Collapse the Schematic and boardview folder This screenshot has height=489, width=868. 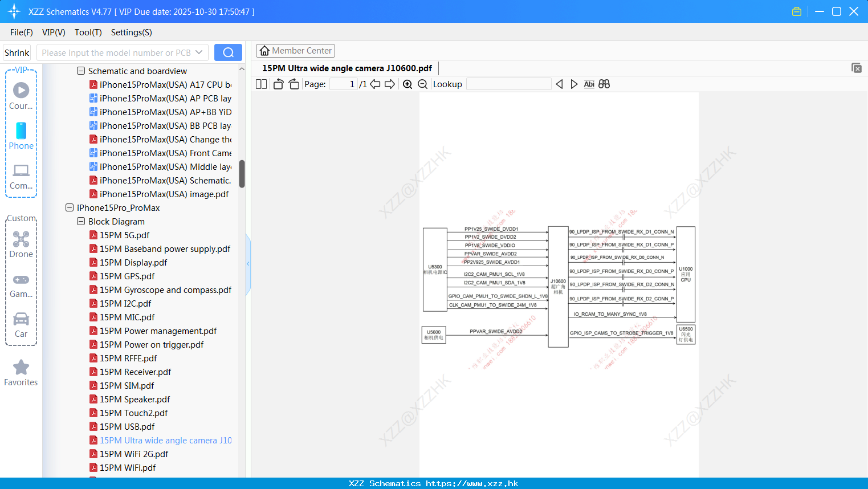click(x=81, y=71)
